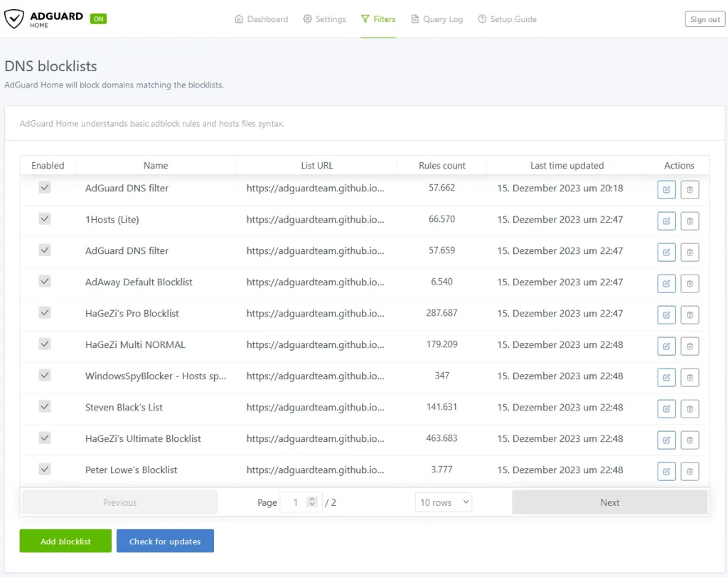This screenshot has width=728, height=577.
Task: Expand the Settings navigation menu
Action: pos(324,19)
